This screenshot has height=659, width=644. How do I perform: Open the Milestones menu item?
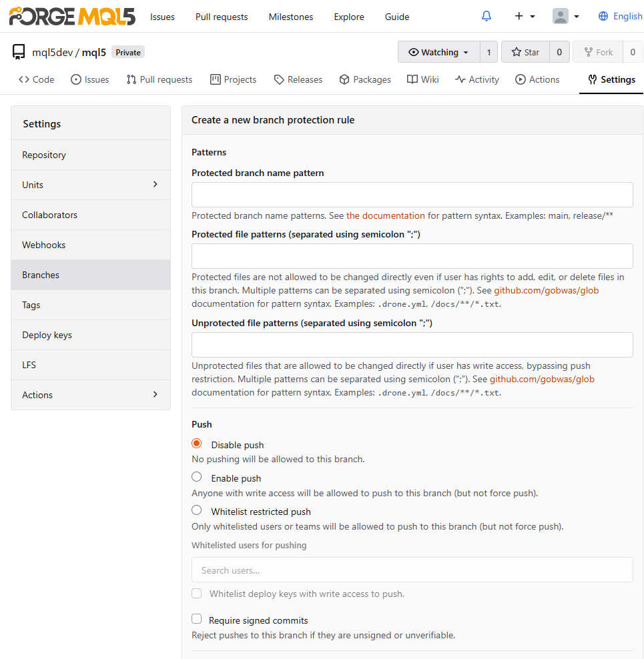click(291, 17)
